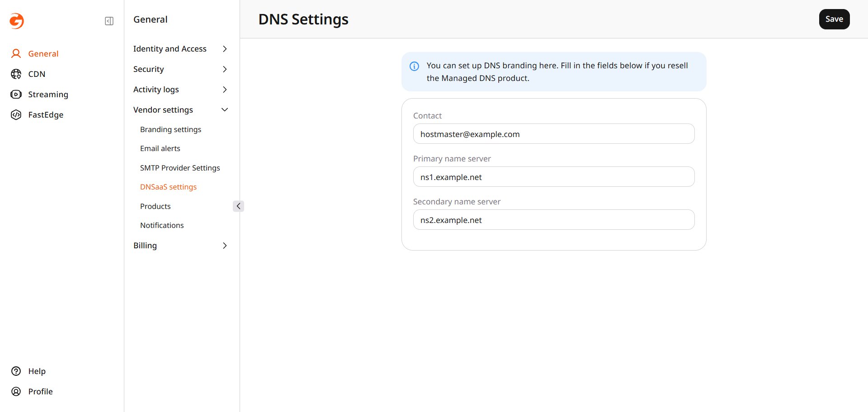
Task: Open Products submenu item
Action: tap(156, 206)
